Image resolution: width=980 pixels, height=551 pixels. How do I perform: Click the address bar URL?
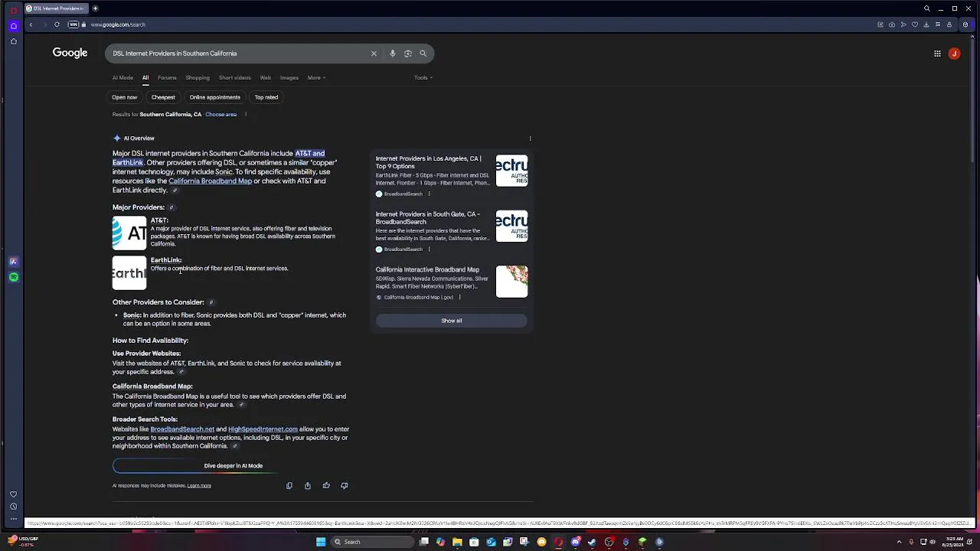[x=118, y=24]
